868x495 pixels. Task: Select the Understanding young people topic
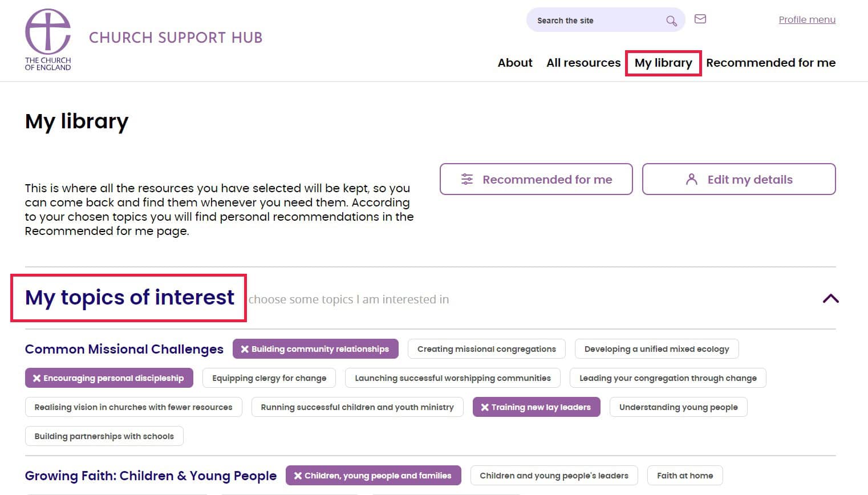pyautogui.click(x=678, y=407)
